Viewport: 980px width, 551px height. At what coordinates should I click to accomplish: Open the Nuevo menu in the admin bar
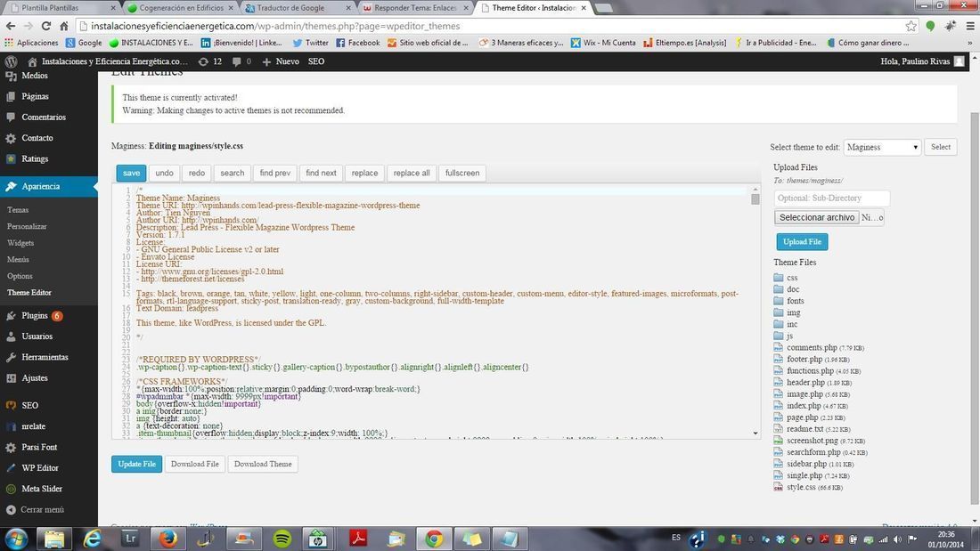coord(281,61)
